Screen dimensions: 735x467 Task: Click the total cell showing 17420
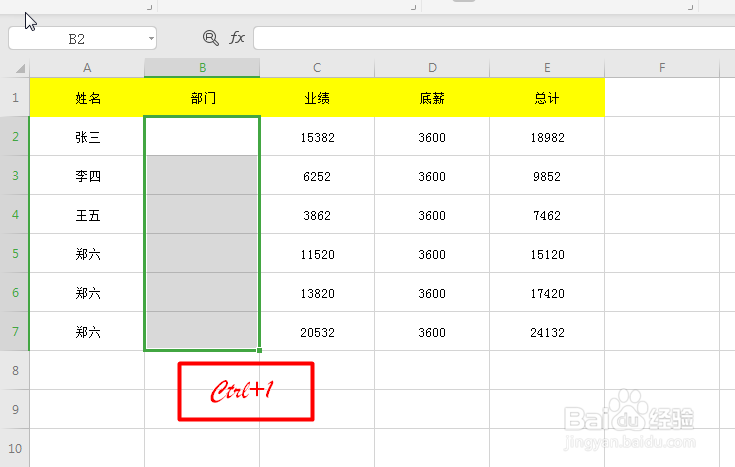547,292
